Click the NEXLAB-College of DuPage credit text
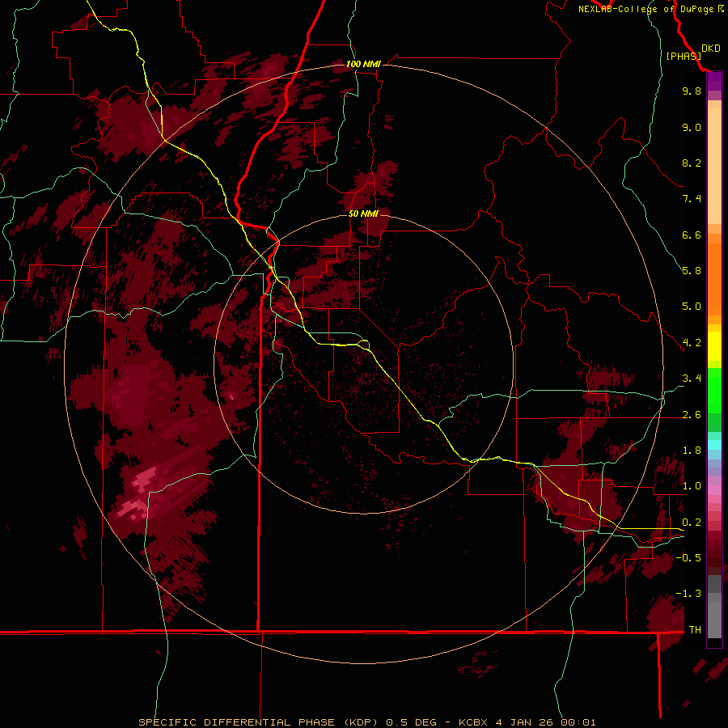Screen dimensions: 728x728 [645, 9]
